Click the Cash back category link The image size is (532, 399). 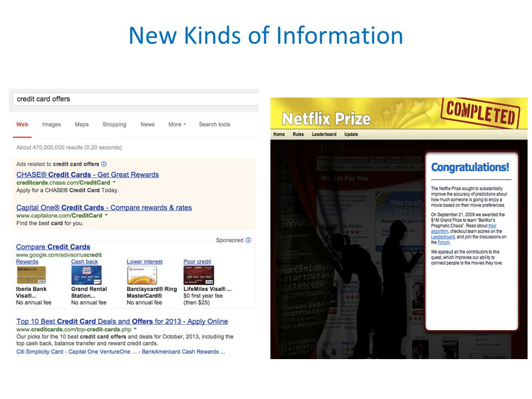(x=84, y=262)
